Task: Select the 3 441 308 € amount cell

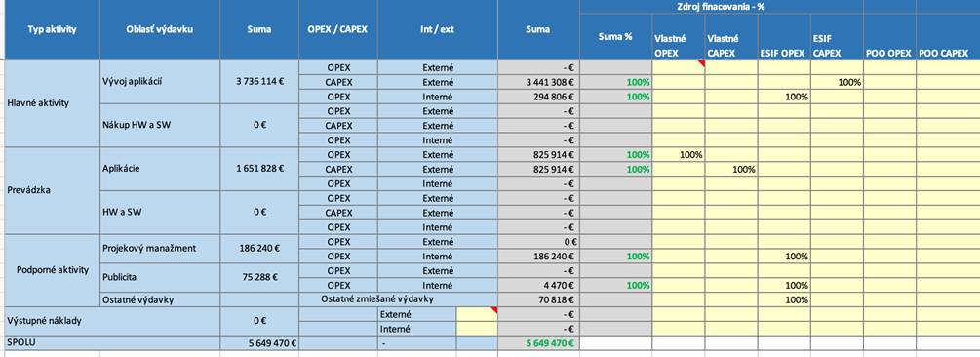Action: click(538, 82)
